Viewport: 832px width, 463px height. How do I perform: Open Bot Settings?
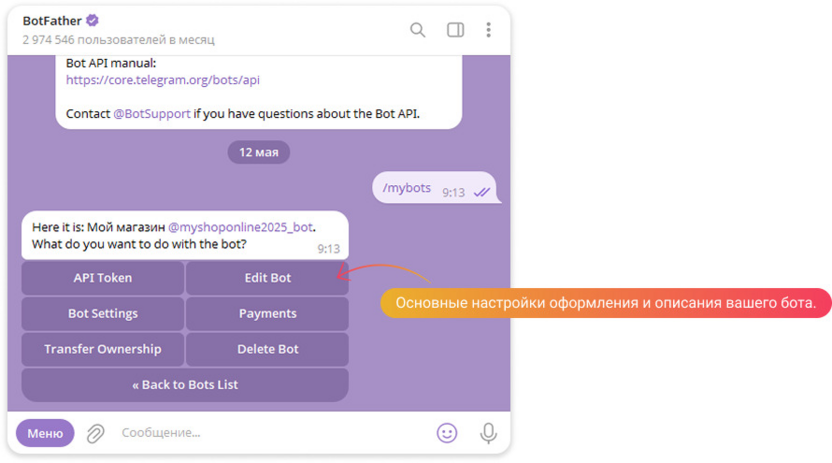coord(103,313)
